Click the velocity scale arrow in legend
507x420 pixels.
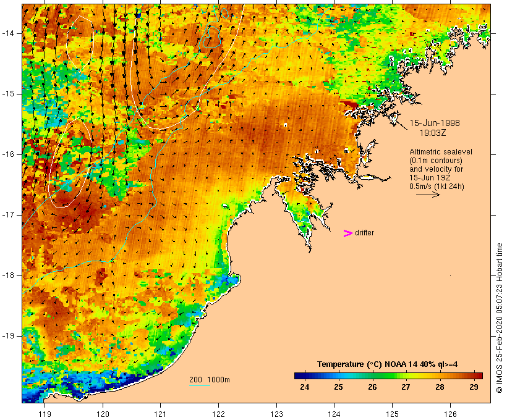pyautogui.click(x=428, y=195)
